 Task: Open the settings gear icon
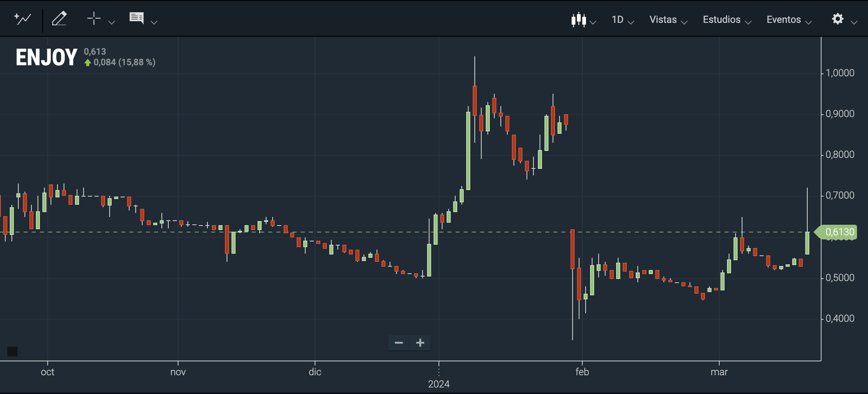[837, 19]
